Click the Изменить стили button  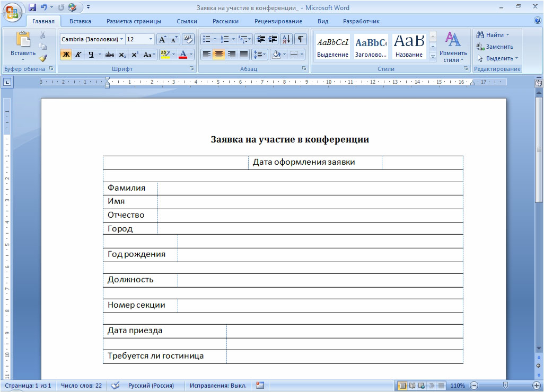tap(453, 47)
